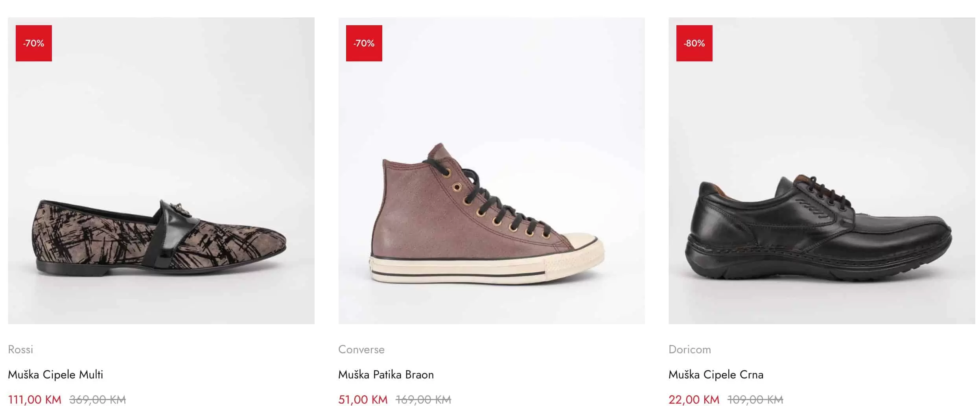The height and width of the screenshot is (406, 980).
Task: Select the black Doricom shoe image
Action: point(822,170)
